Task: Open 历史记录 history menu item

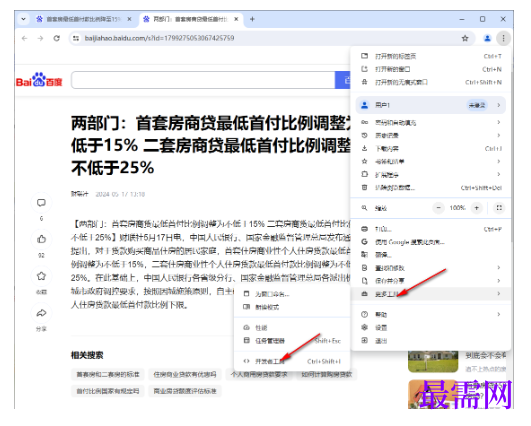Action: tap(431, 135)
